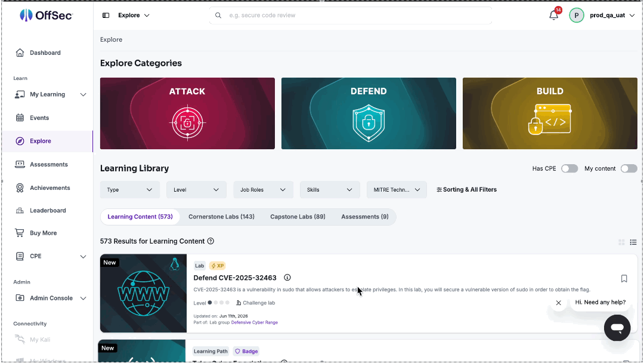The width and height of the screenshot is (644, 363).
Task: Click the Lab tag on the first card
Action: [x=200, y=266]
